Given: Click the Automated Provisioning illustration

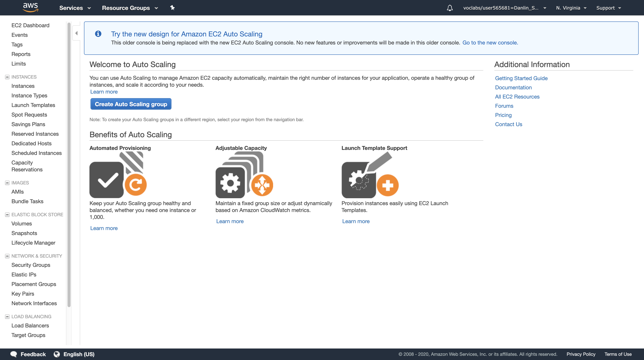Looking at the screenshot, I should click(x=118, y=175).
